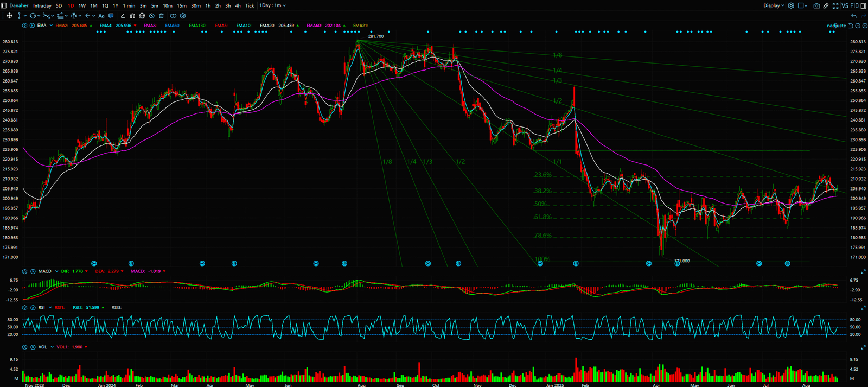Click the VS comparison button
The height and width of the screenshot is (387, 868).
(x=845, y=6)
